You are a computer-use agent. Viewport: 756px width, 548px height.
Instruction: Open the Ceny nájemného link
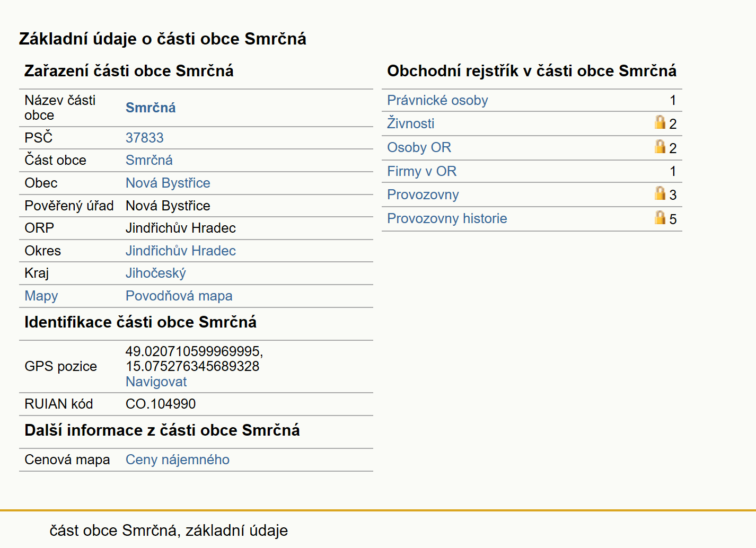tap(177, 459)
